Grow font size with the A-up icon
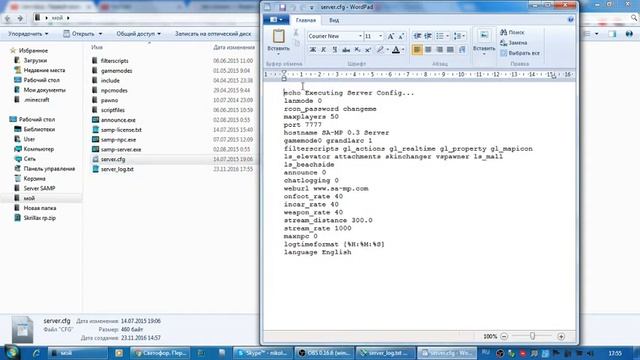The height and width of the screenshot is (360, 640). pos(391,36)
